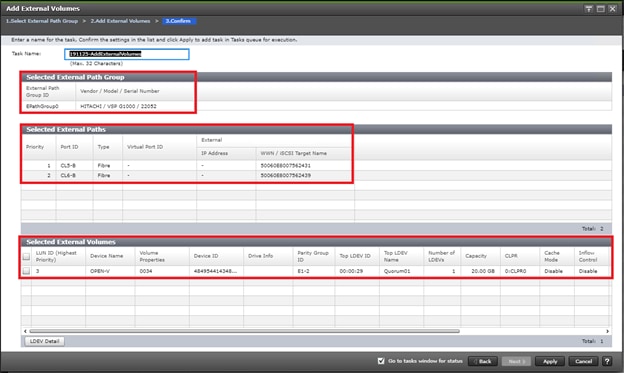Screen dimensions: 624x373
Task: Select the CL6-B port row cell
Action: tap(68, 175)
